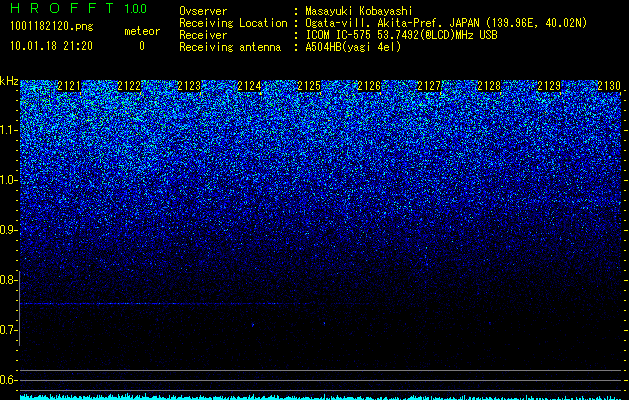Click the 0.9 kHz axis label
Image resolution: width=629 pixels, height=400 pixels.
[9, 230]
